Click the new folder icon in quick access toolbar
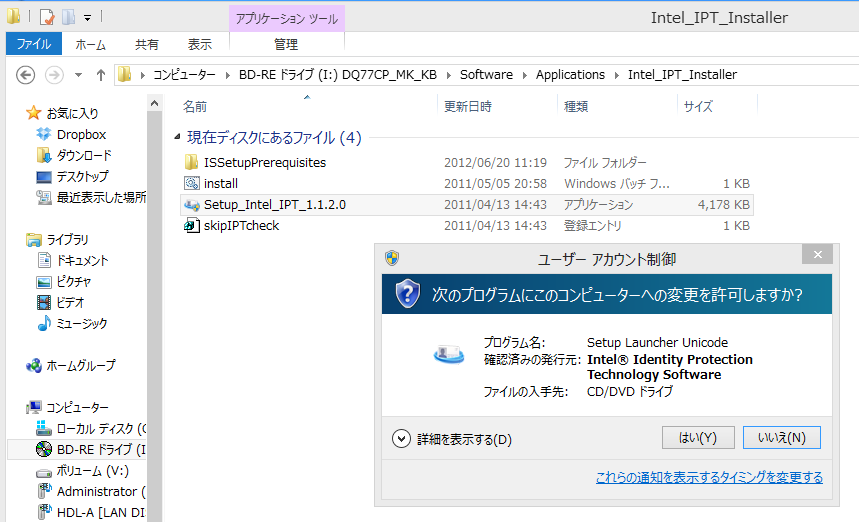 click(x=68, y=18)
